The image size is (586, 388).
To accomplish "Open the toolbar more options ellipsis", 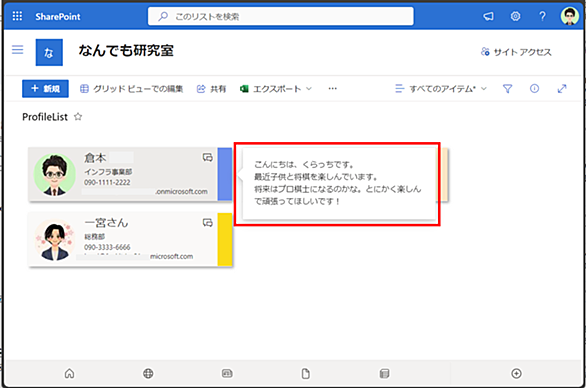I will click(333, 89).
